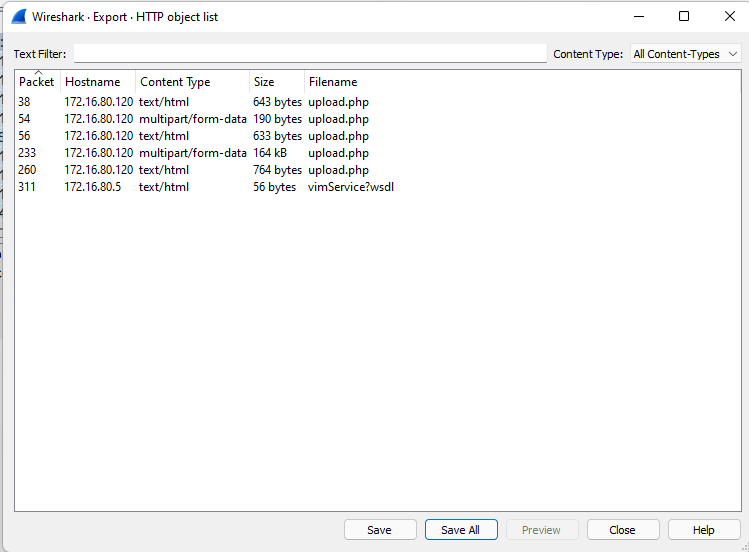Click the 56 bytes size cell
Screen dimensions: 749x552
pyautogui.click(x=274, y=187)
